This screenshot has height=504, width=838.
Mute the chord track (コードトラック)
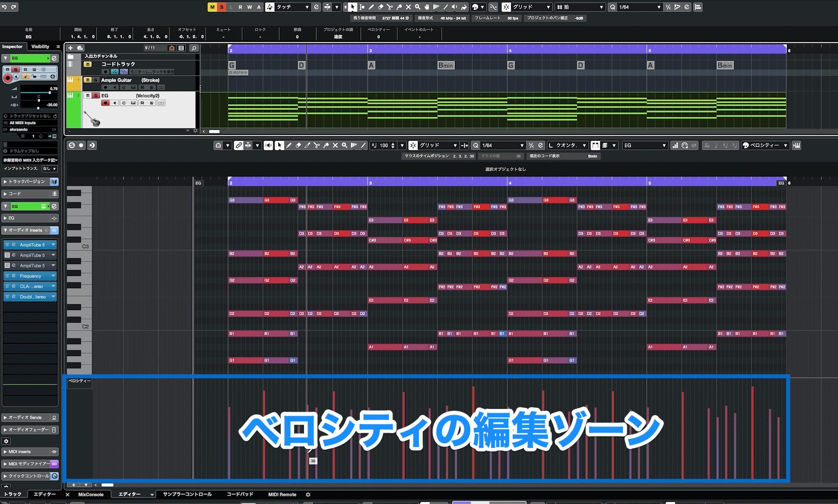(x=87, y=64)
